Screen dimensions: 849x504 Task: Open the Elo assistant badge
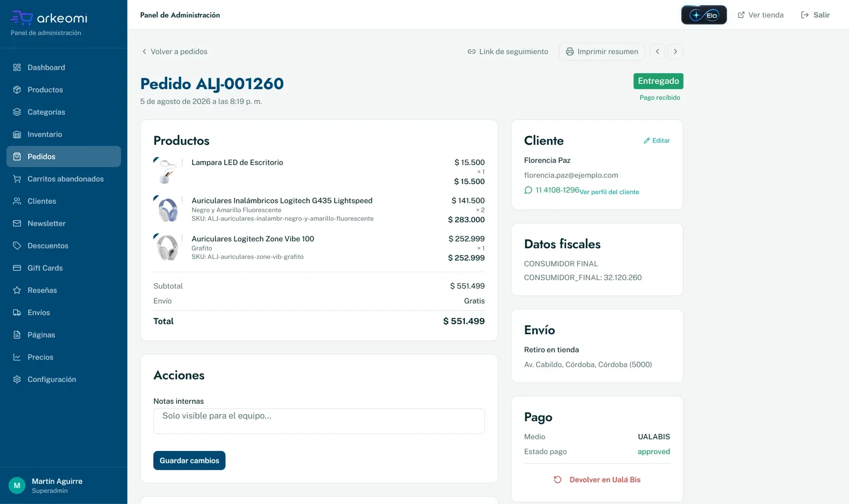[704, 15]
